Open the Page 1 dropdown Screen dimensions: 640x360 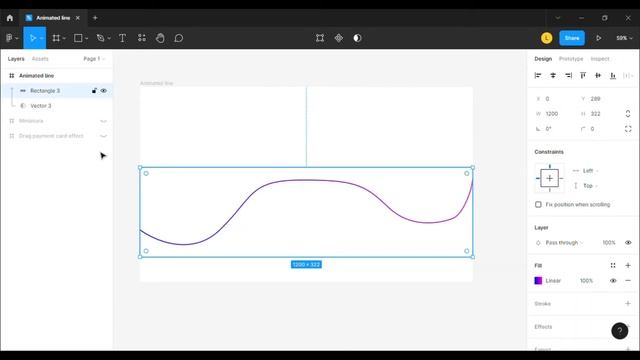[94, 59]
